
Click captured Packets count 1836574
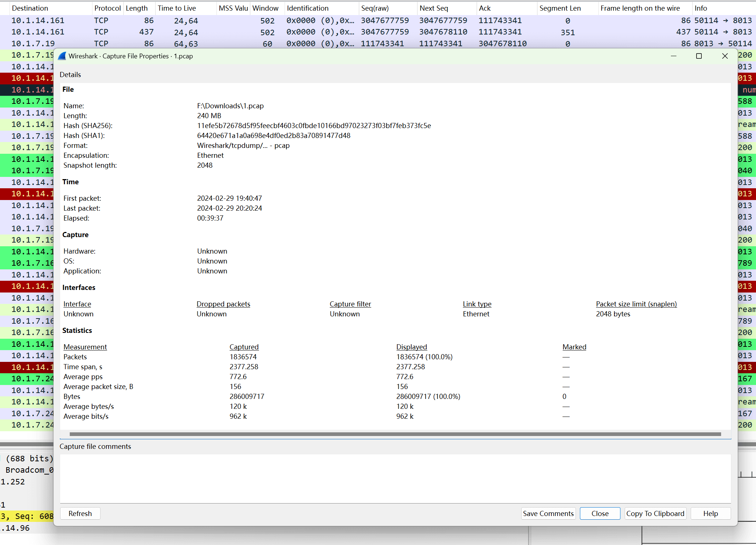point(243,357)
